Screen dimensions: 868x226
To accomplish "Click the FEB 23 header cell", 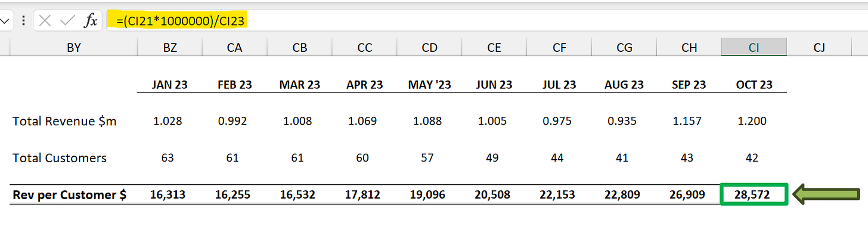I will coord(235,85).
